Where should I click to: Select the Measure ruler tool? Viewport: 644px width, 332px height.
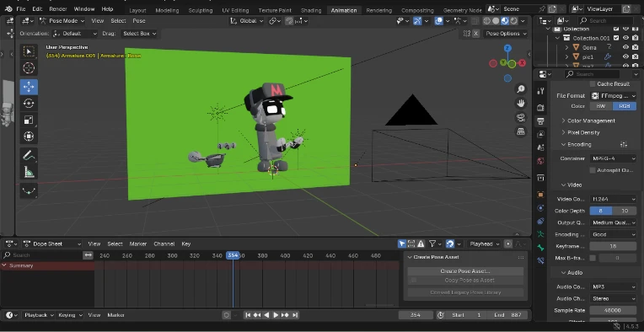click(29, 172)
